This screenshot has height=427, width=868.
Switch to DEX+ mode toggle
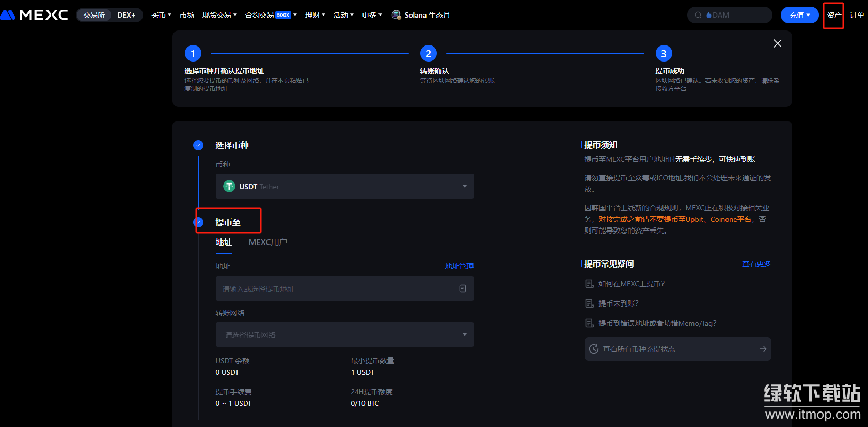pyautogui.click(x=126, y=15)
